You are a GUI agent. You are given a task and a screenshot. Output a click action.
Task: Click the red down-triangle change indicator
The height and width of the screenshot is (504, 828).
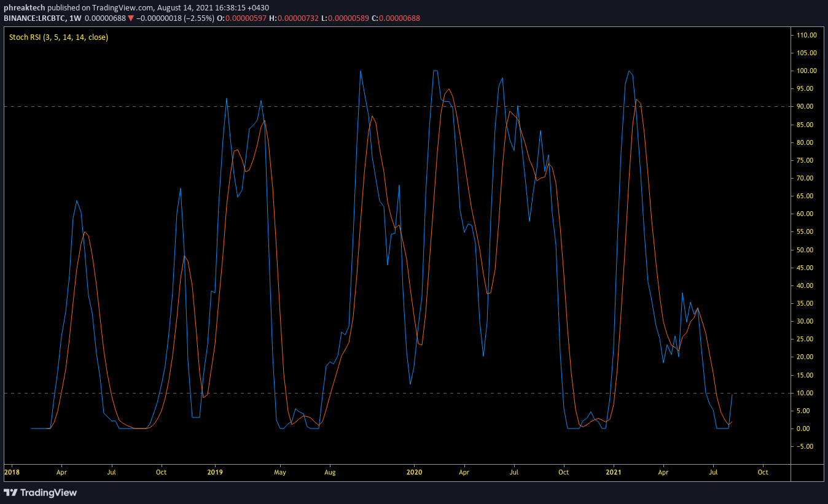(x=131, y=18)
